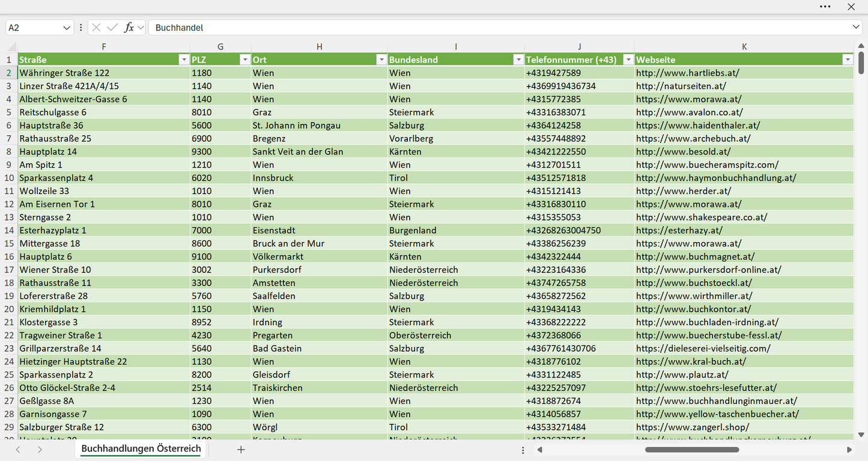Click the horizontal scrollbar thumb
Screen dimensions: 868x461
pyautogui.click(x=692, y=450)
